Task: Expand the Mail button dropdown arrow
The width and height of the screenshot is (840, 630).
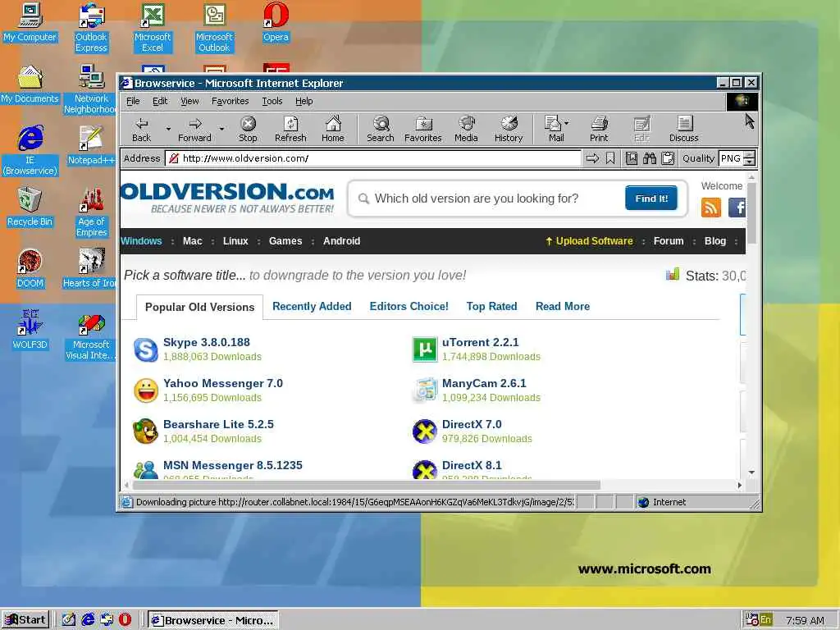Action: tap(566, 123)
